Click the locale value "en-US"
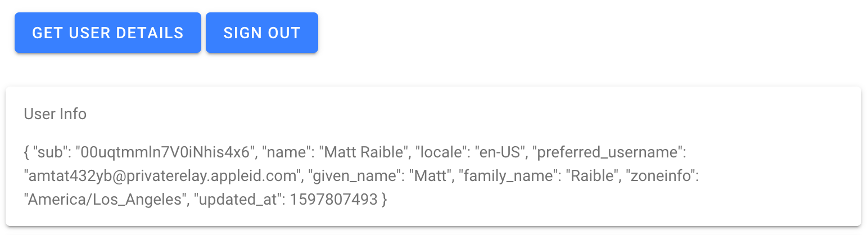Image resolution: width=868 pixels, height=235 pixels. (500, 152)
